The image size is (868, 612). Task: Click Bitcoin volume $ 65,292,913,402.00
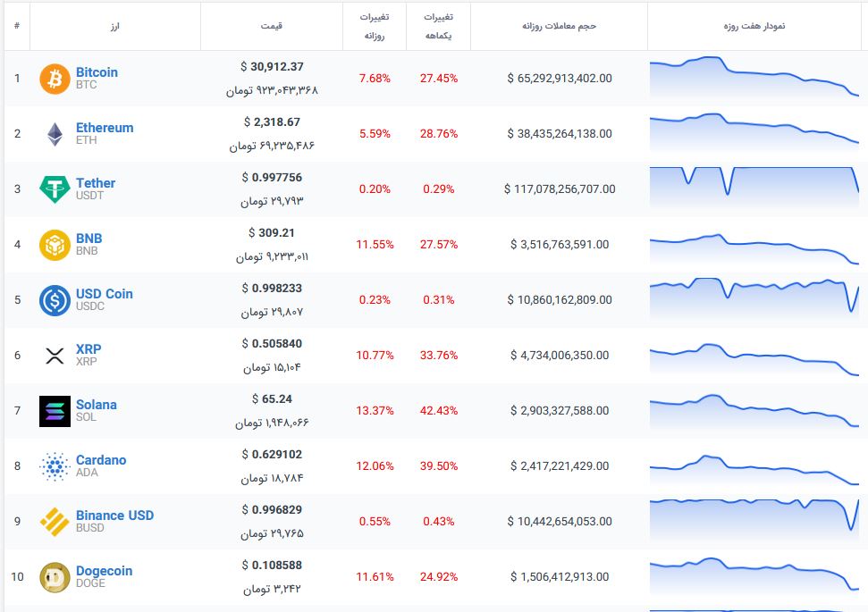click(x=560, y=79)
